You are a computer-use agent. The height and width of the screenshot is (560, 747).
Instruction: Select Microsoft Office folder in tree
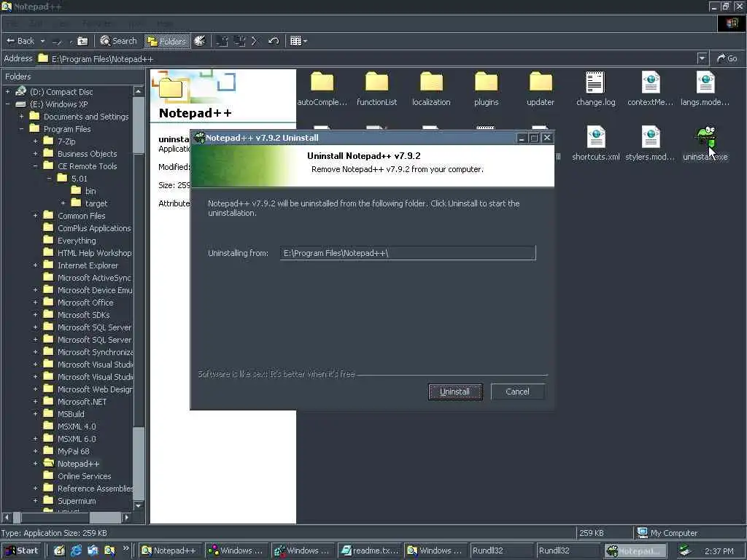point(85,303)
